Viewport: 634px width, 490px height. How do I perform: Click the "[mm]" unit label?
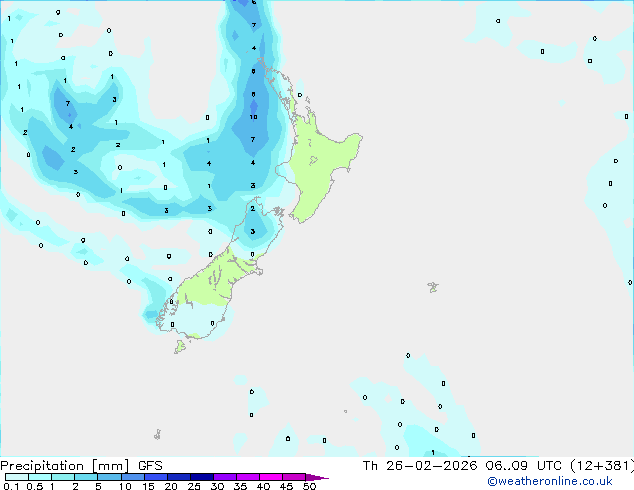[x=110, y=466]
